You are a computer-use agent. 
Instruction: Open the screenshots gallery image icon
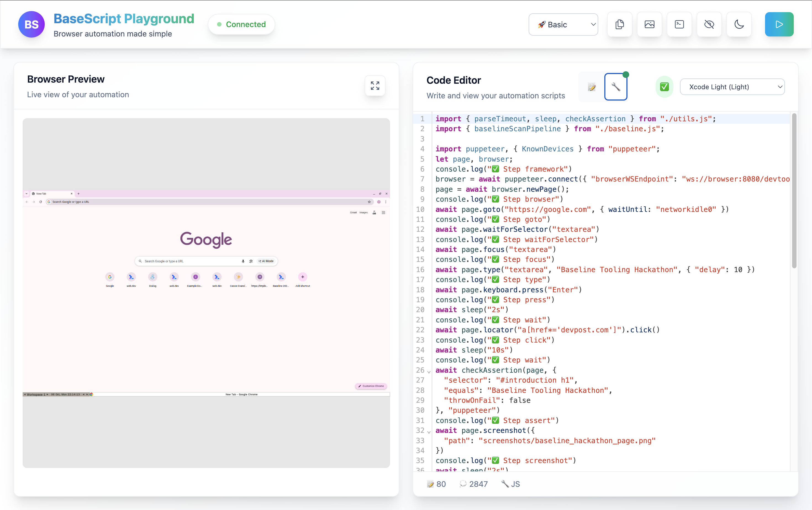[649, 24]
